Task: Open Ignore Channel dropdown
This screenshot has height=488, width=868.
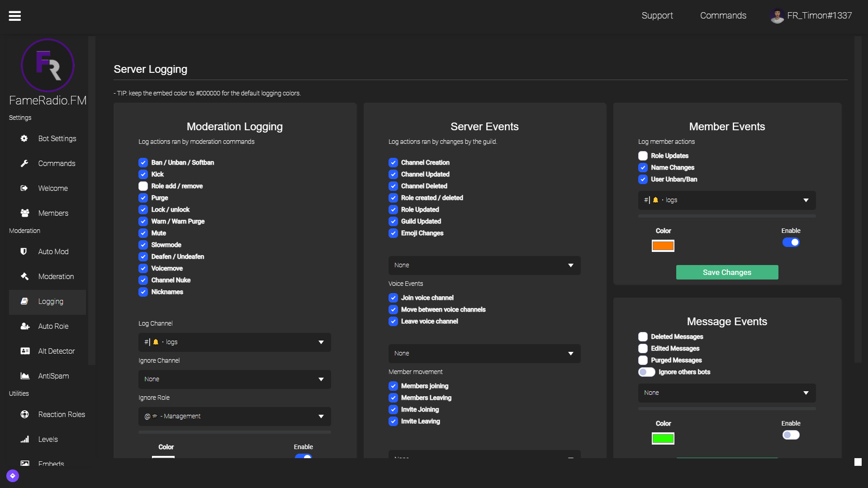Action: (x=234, y=379)
